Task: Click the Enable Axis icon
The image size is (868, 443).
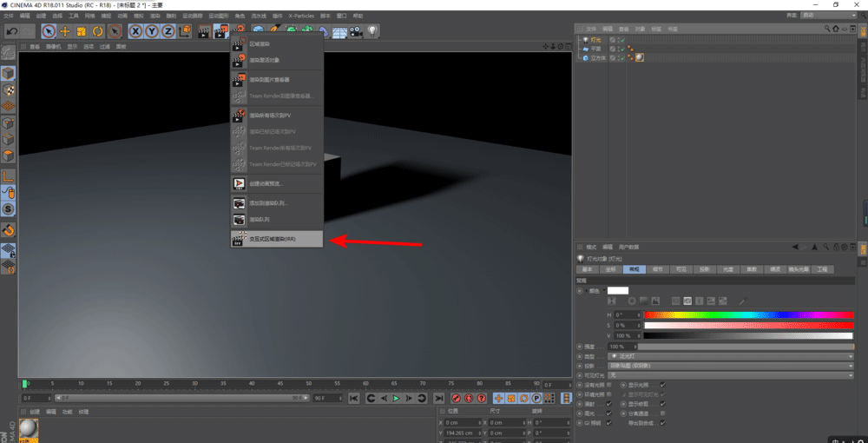Action: (9, 176)
